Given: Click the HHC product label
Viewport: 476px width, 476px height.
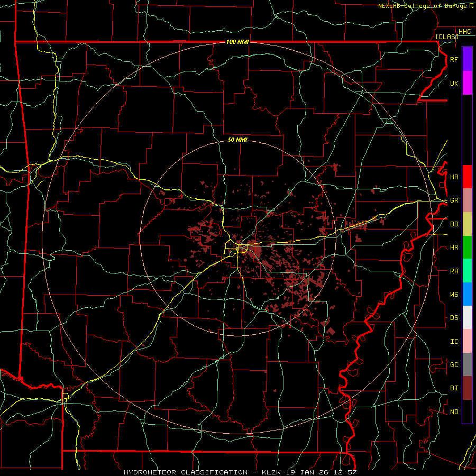Looking at the screenshot, I should tap(464, 32).
